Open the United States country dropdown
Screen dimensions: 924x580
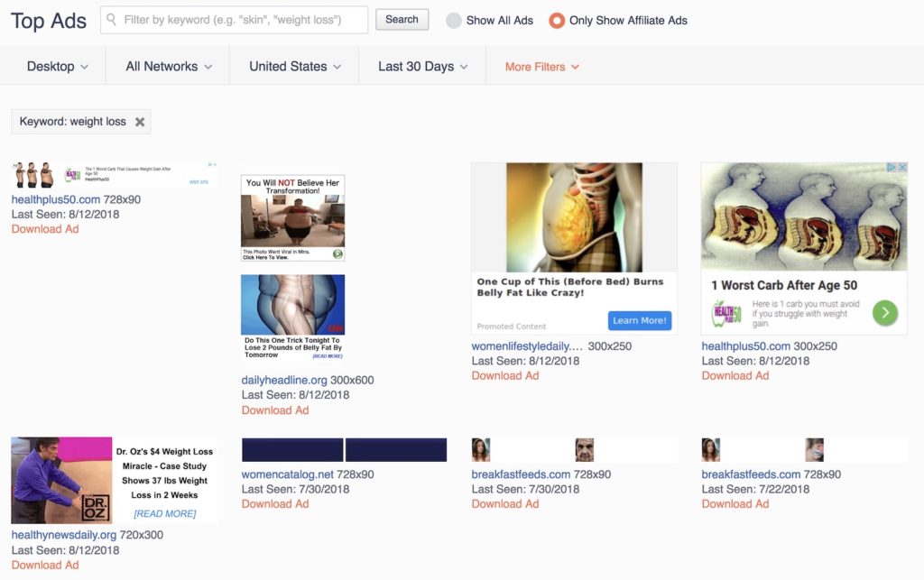tap(295, 66)
